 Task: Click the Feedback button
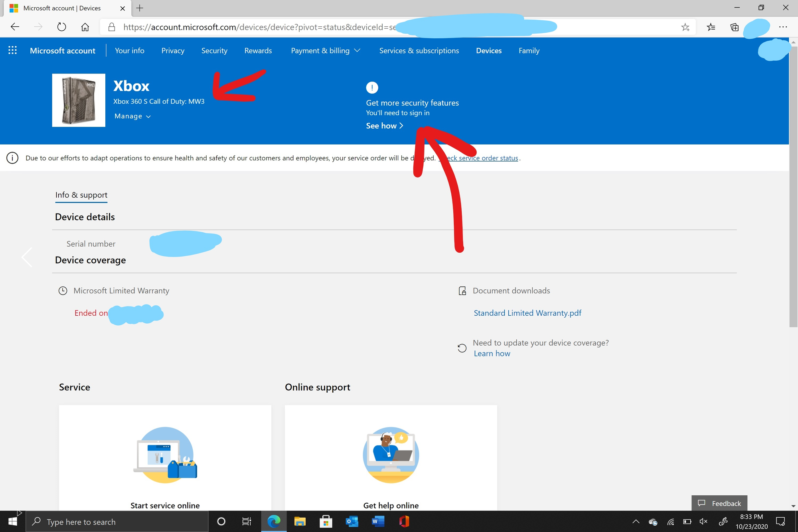(x=719, y=503)
